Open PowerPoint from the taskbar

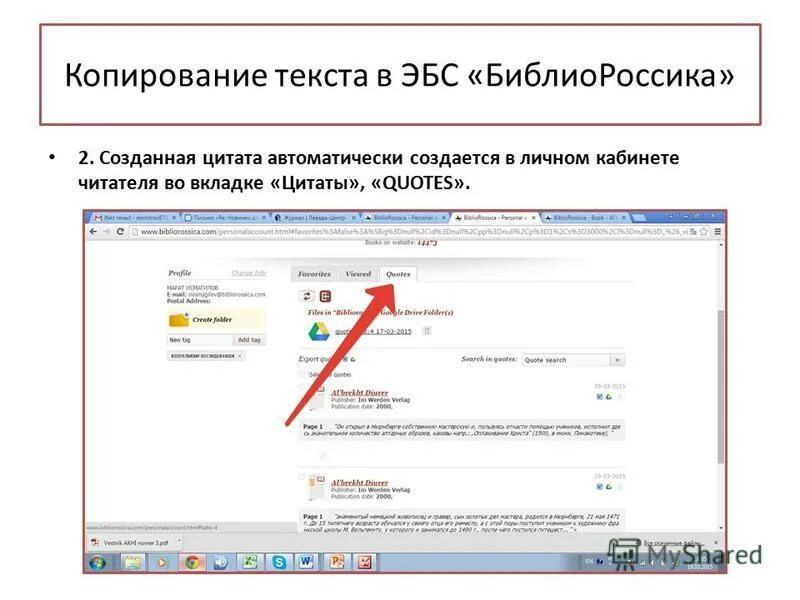[336, 563]
